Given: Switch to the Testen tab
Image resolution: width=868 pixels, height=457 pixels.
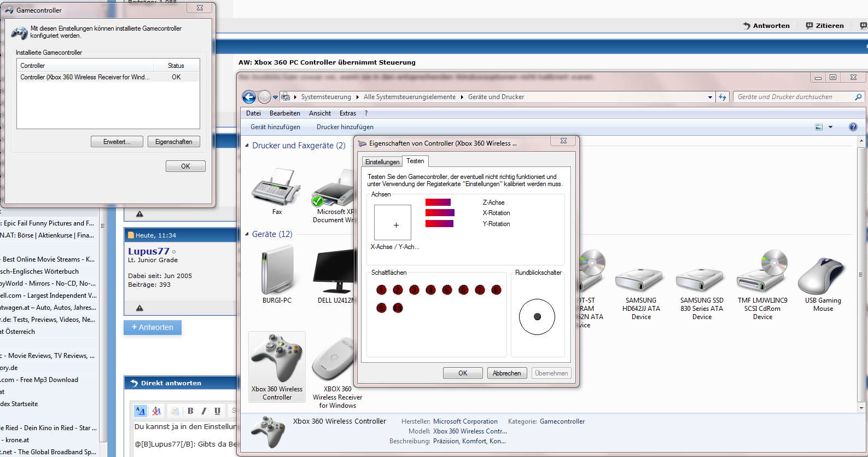Looking at the screenshot, I should [415, 161].
